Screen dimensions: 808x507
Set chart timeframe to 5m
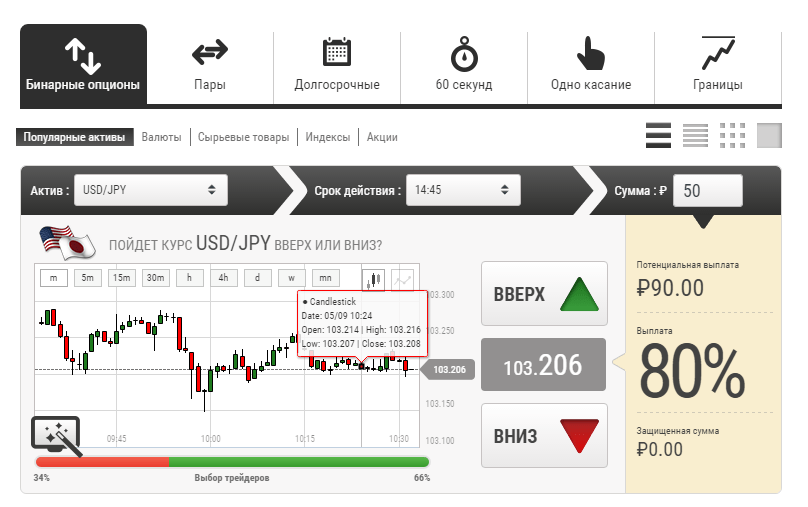pyautogui.click(x=88, y=278)
